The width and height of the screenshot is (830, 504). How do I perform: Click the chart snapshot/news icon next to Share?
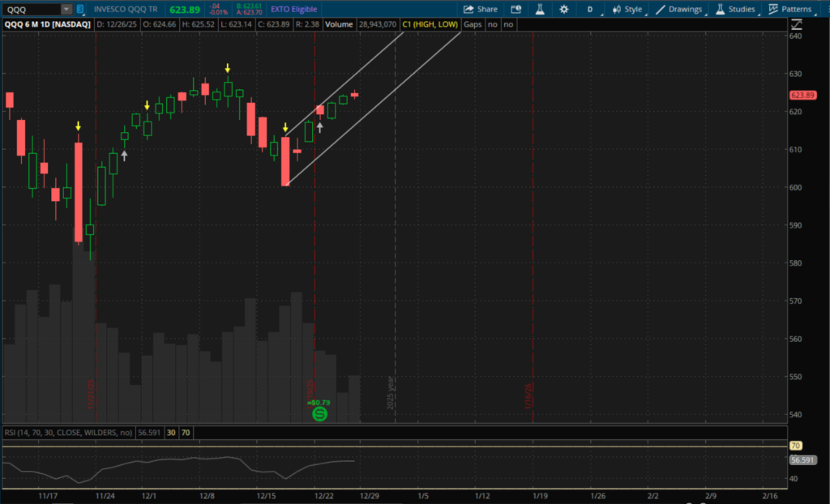pos(516,9)
